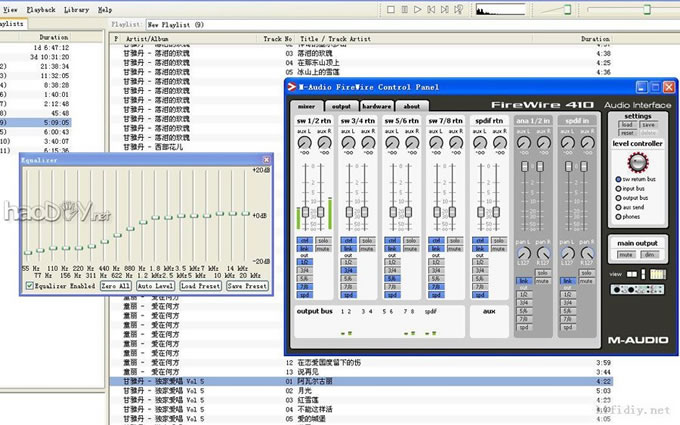Click the FireWire 410 device image icon
Image resolution: width=680 pixels, height=425 pixels.
point(635,289)
